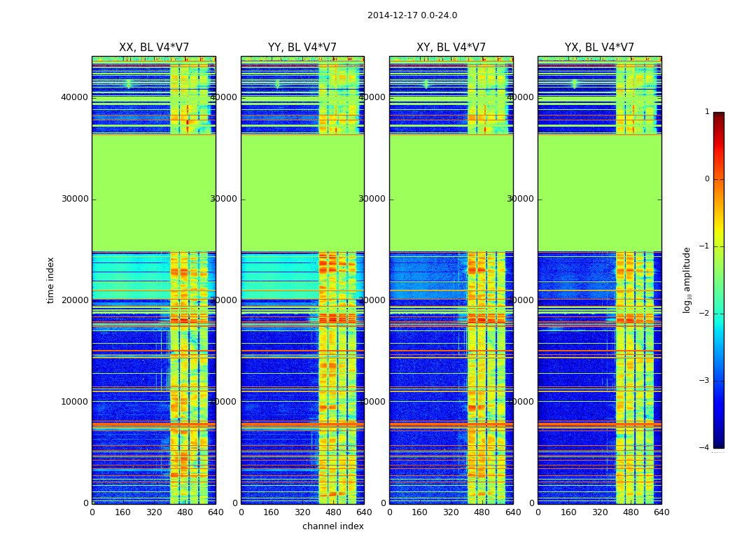Click the YY, BL V4*V7 plot title
The height and width of the screenshot is (560, 735).
(x=302, y=48)
